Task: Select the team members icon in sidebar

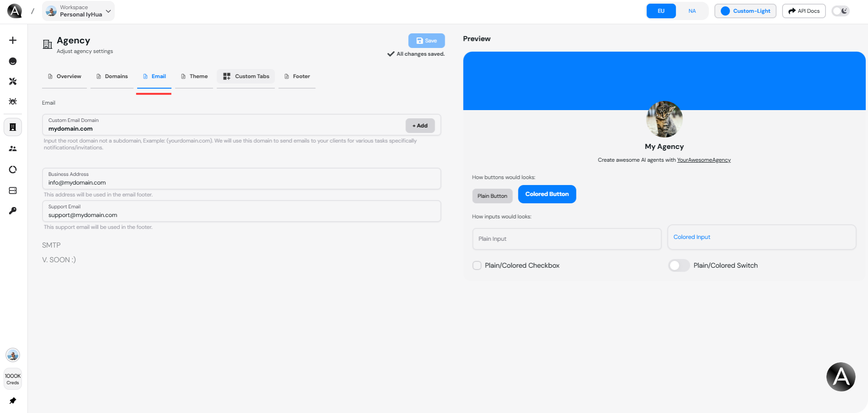Action: 13,148
